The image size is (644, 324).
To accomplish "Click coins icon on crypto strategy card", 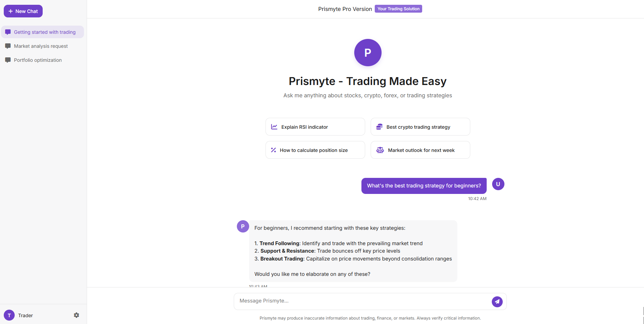I will pyautogui.click(x=379, y=127).
